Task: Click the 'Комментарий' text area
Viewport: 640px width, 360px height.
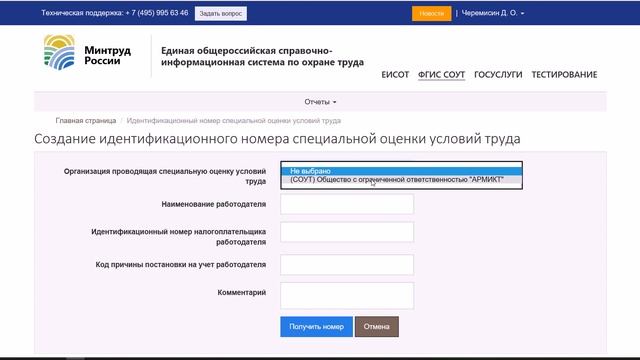Action: coord(347,296)
